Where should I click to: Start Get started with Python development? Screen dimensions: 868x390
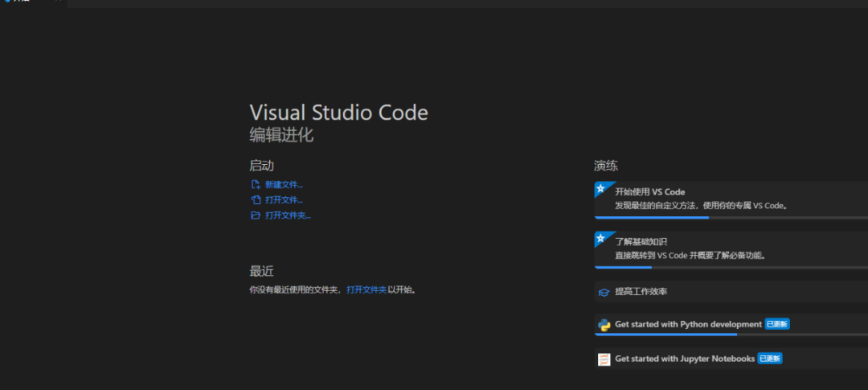pos(688,324)
